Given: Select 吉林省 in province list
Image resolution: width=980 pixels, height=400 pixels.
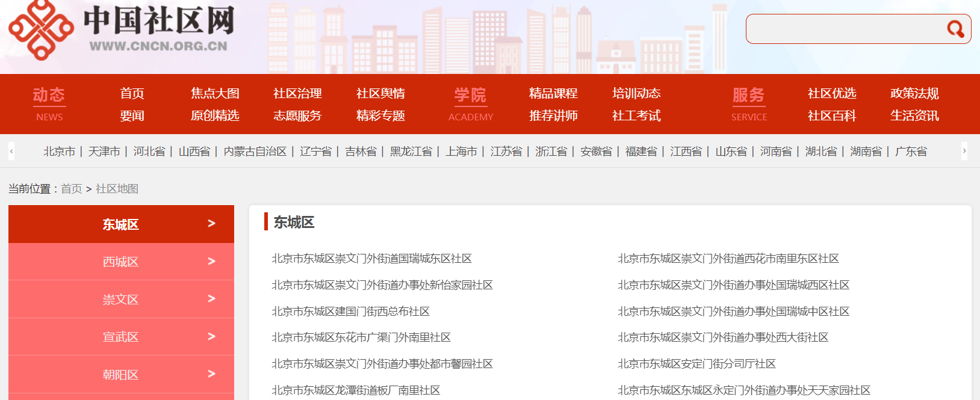Looking at the screenshot, I should tap(361, 152).
